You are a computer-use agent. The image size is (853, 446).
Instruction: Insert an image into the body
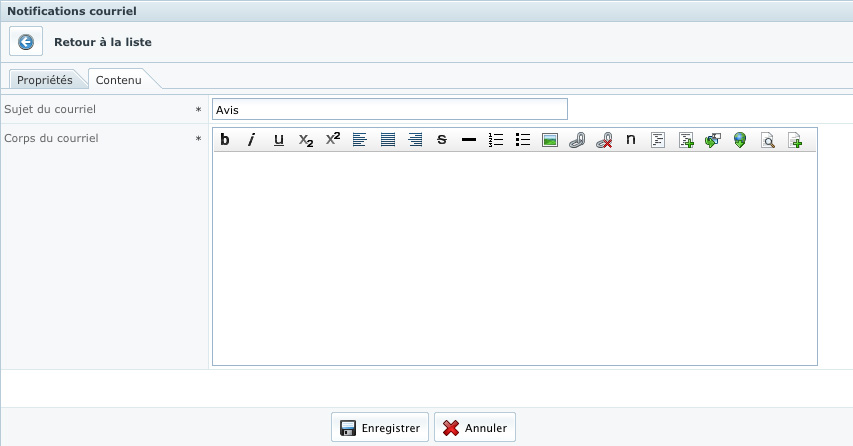tap(549, 140)
